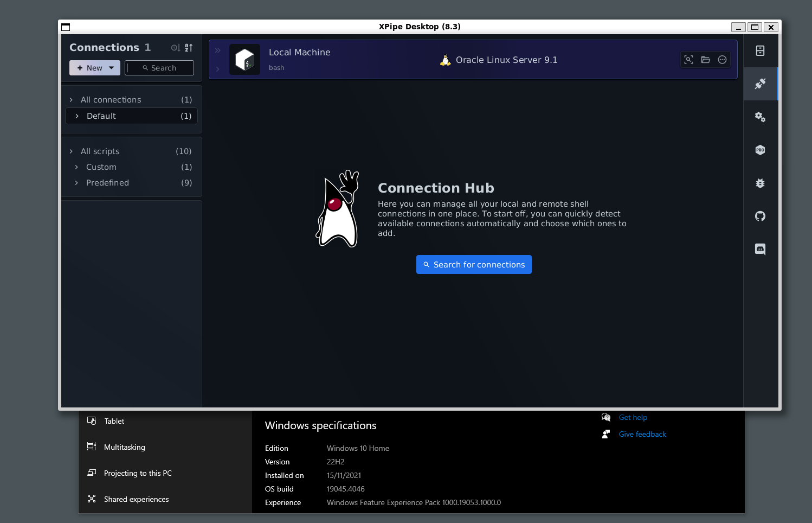Viewport: 812px width, 523px height.
Task: Open the New connection dropdown arrow
Action: (112, 67)
